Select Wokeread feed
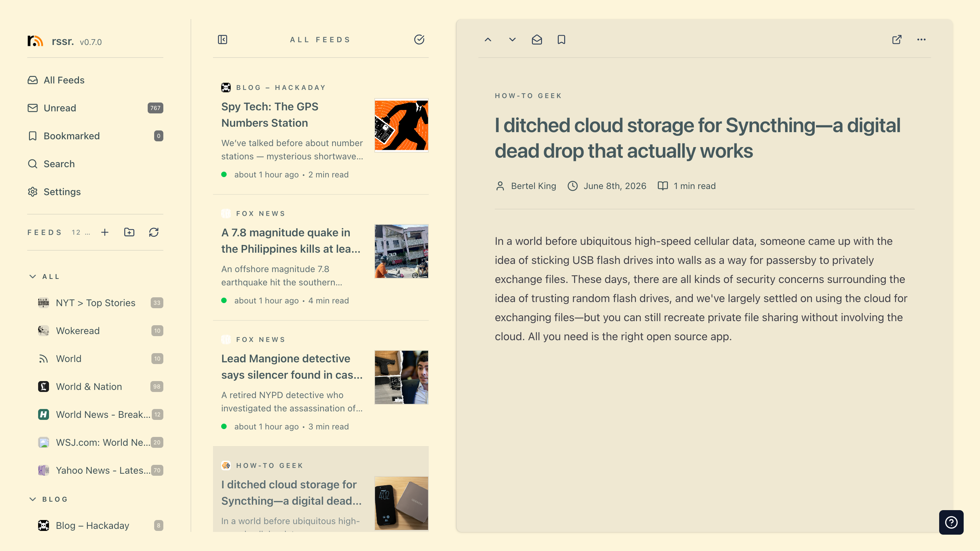 [100, 331]
